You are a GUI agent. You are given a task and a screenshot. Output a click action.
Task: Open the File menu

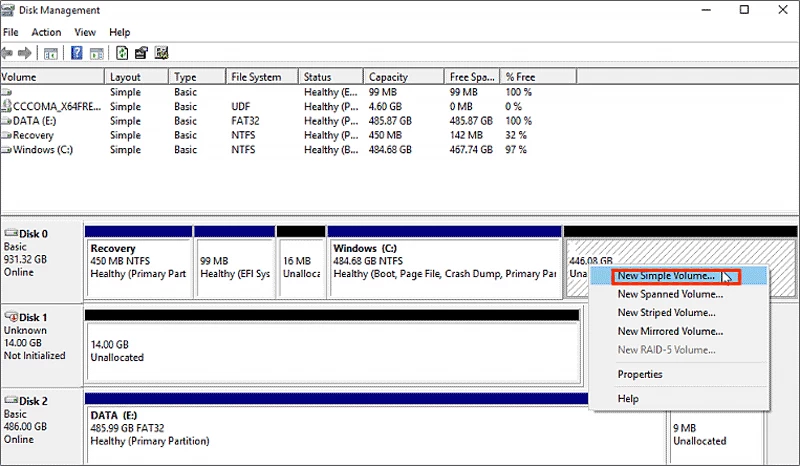pos(11,32)
